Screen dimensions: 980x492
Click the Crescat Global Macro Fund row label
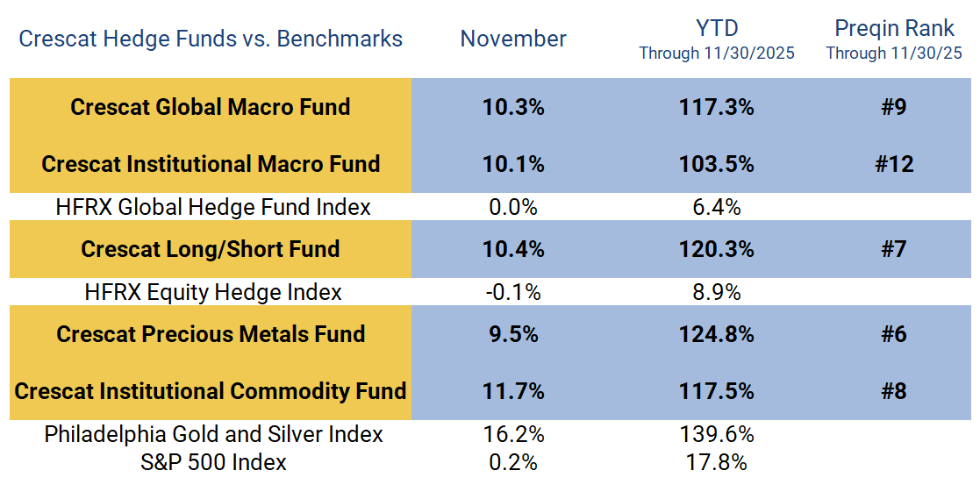211,107
